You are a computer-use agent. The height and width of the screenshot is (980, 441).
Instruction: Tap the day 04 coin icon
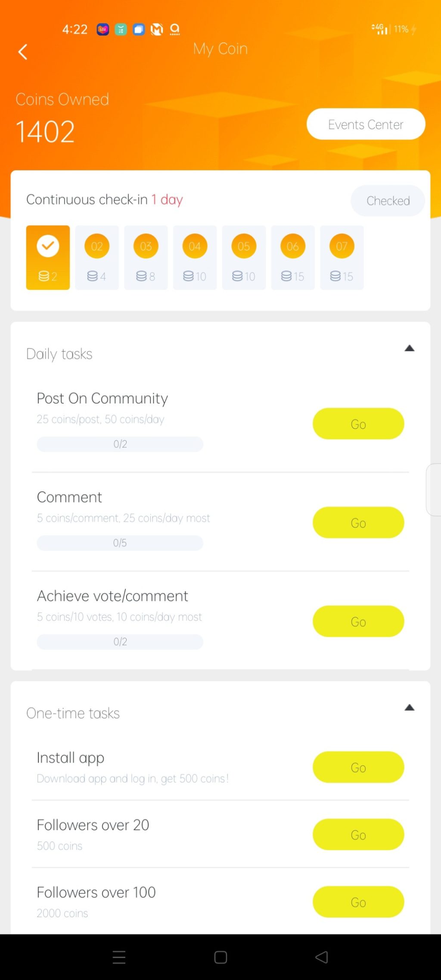point(195,247)
